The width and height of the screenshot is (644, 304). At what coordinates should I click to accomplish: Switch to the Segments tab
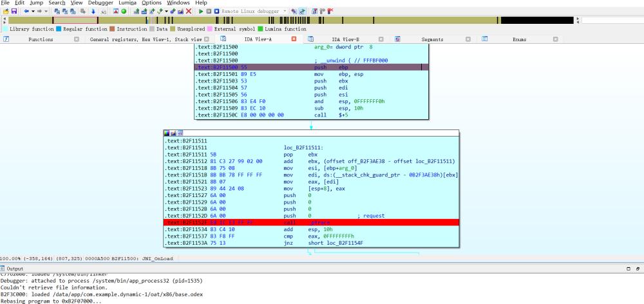pos(433,39)
